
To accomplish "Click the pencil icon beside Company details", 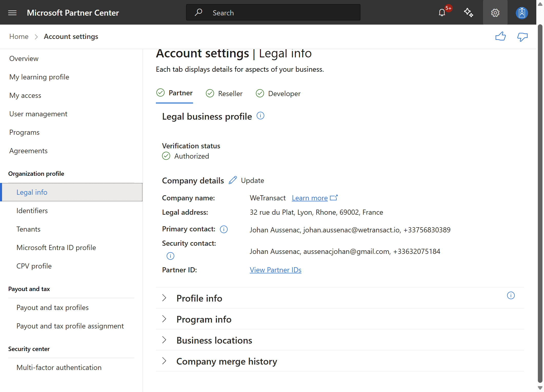I will coord(233,180).
